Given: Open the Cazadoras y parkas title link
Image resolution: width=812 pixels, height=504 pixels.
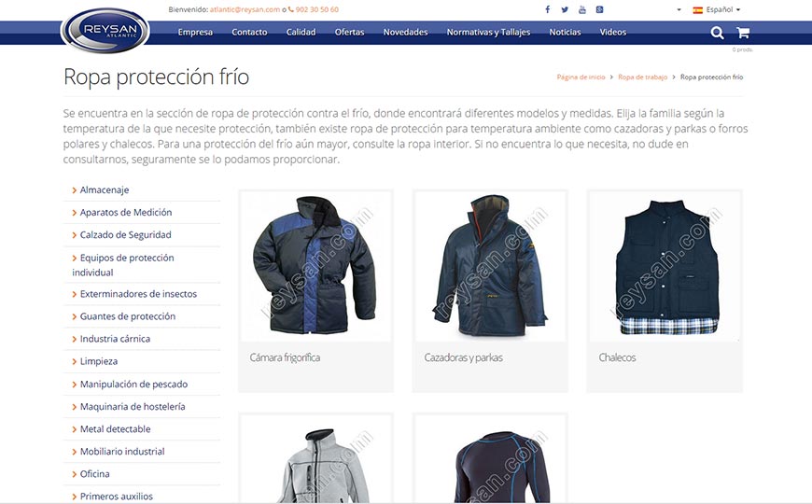Looking at the screenshot, I should click(x=464, y=357).
